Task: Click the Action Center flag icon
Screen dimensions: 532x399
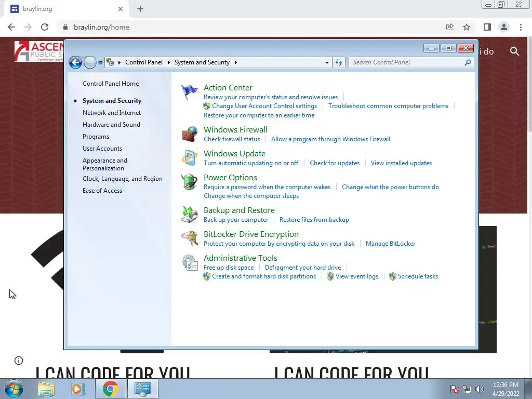Action: (x=189, y=92)
